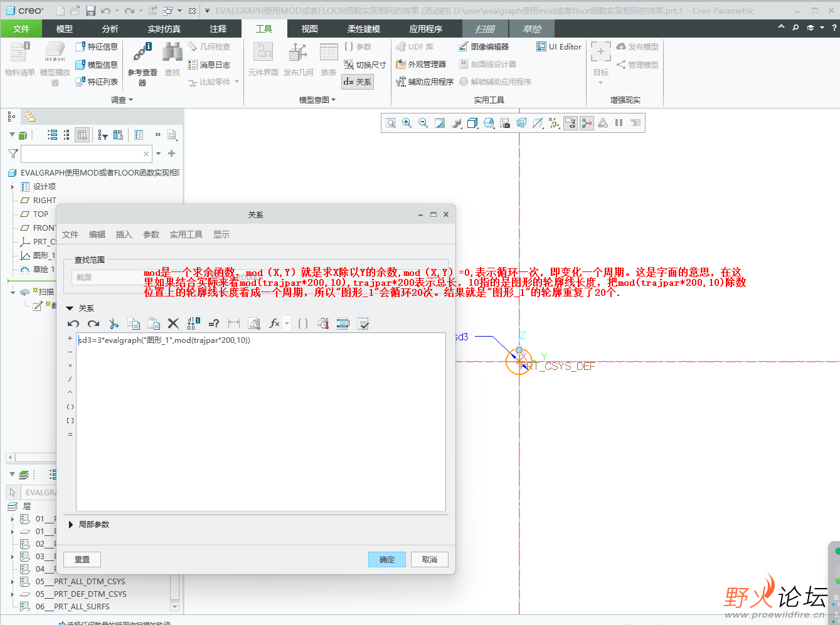Open the Model Intent group dropdown
This screenshot has width=840, height=625.
(317, 100)
